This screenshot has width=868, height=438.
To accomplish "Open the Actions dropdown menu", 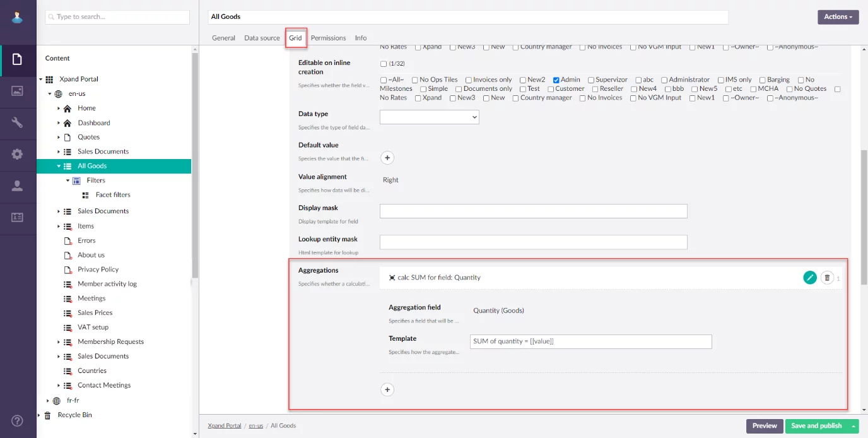I will [838, 17].
